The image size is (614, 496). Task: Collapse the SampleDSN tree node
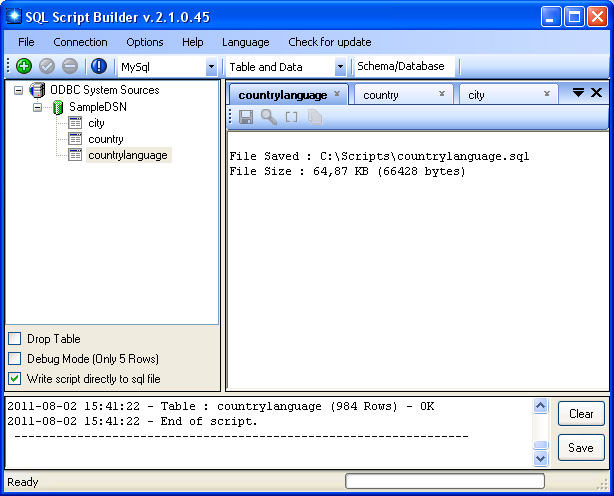[38, 107]
